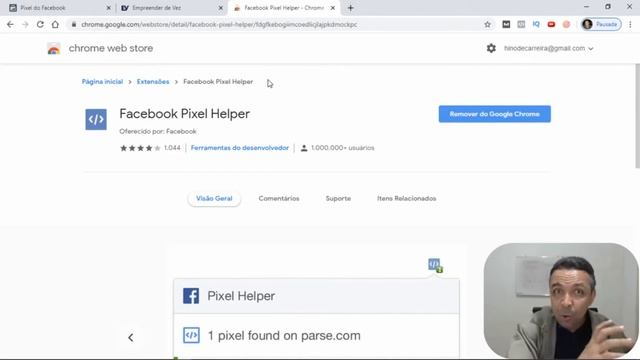The image size is (640, 360).
Task: Click the 1.044 ratings count
Action: 172,148
